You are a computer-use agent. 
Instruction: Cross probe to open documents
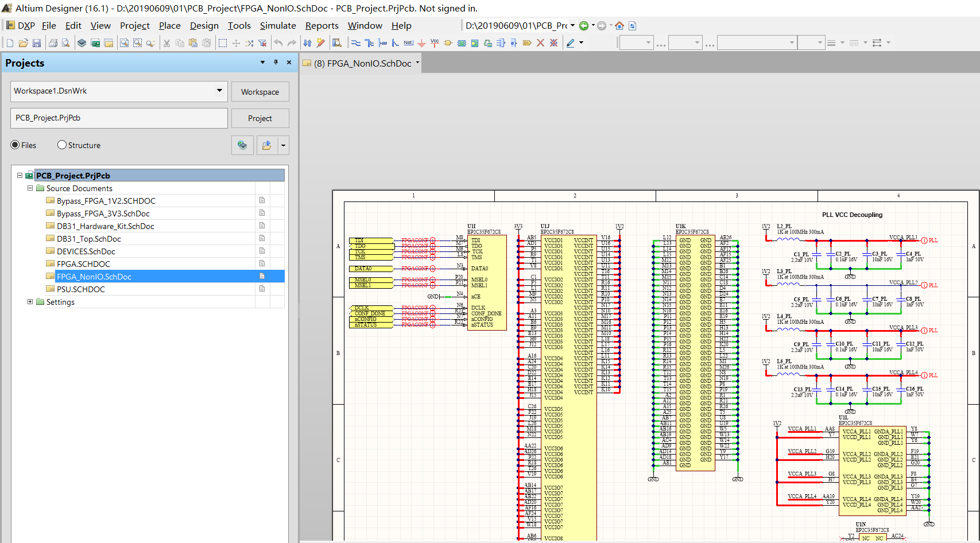320,43
